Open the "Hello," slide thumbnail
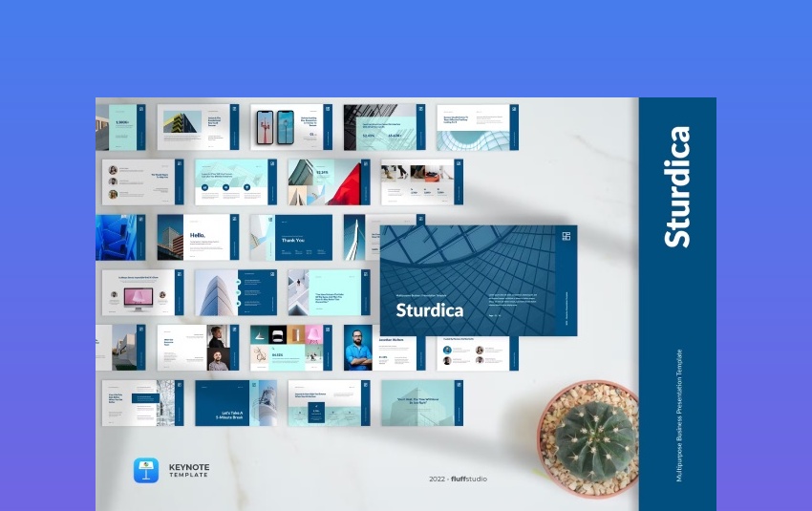The width and height of the screenshot is (812, 511). (x=198, y=237)
